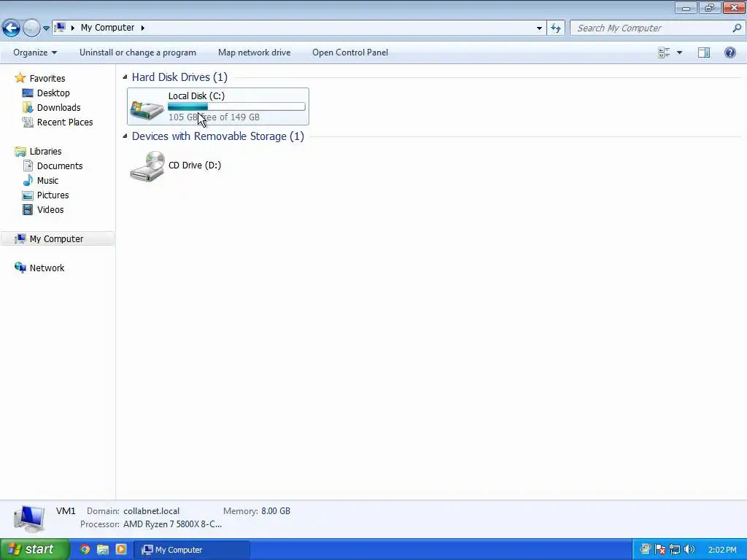
Task: Minimize the My Computer window
Action: (x=686, y=7)
